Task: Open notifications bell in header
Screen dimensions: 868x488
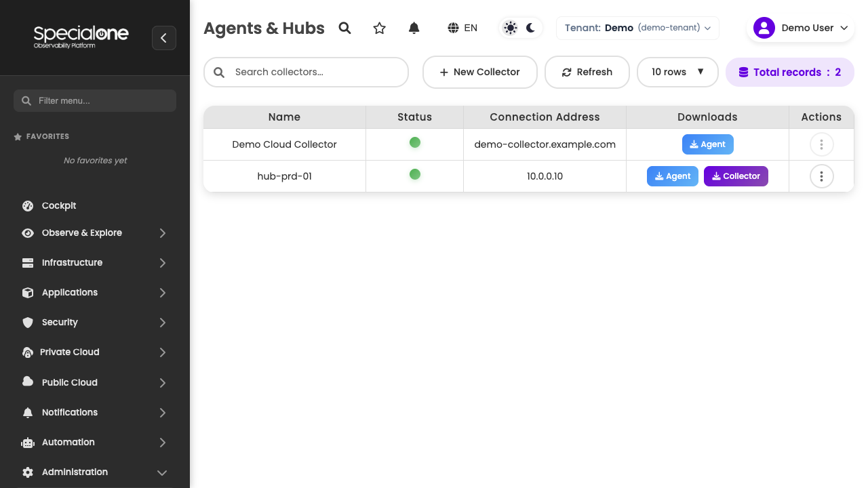Action: tap(414, 28)
